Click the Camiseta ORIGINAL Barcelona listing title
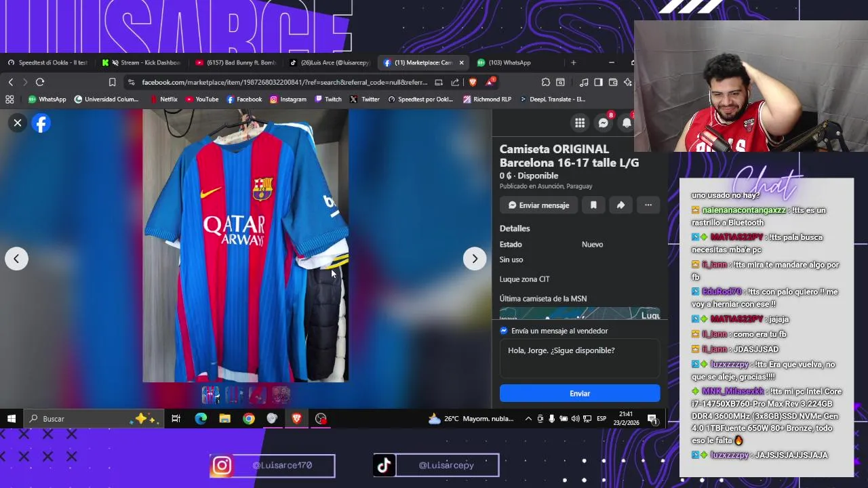 point(569,156)
